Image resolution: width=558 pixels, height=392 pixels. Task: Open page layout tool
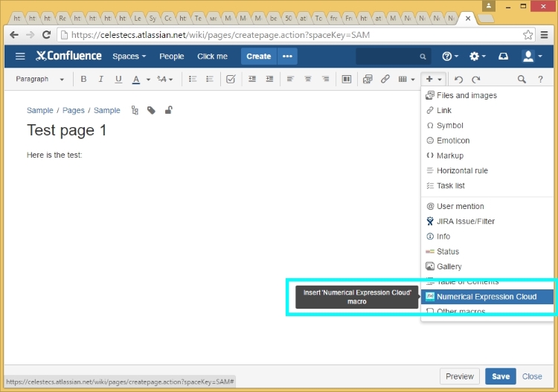tap(346, 79)
